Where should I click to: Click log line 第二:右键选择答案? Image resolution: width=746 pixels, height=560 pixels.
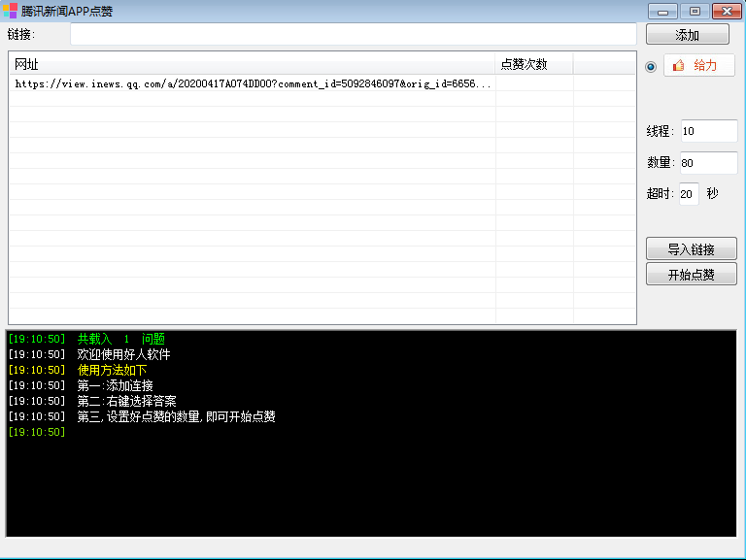[126, 401]
